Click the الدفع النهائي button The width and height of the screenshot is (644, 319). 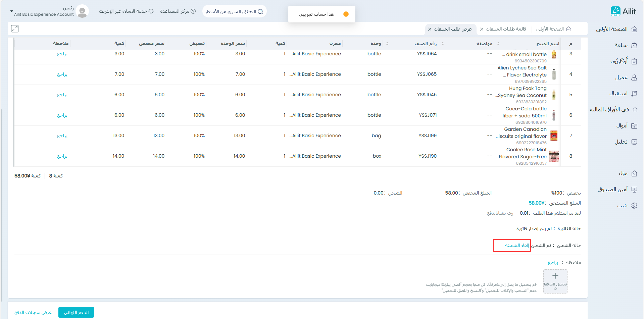coord(76,312)
